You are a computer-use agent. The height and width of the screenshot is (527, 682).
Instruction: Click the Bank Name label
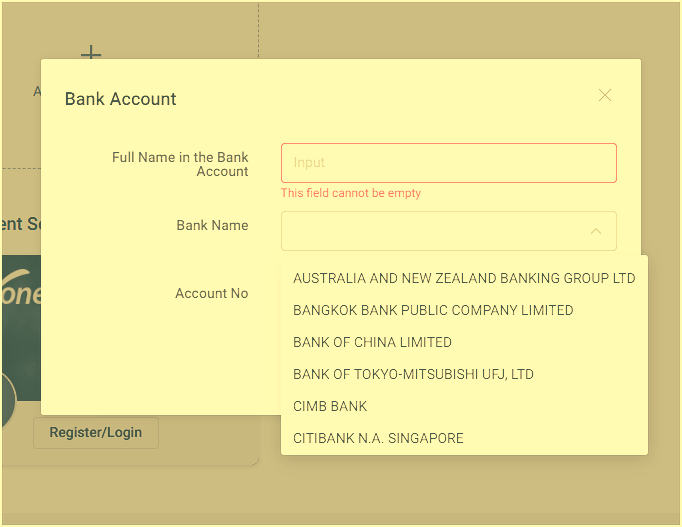tap(212, 225)
